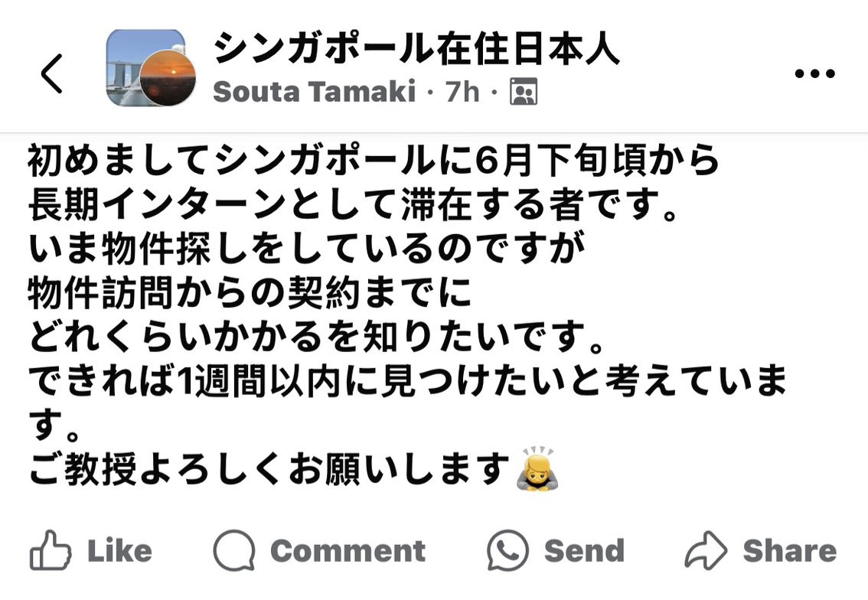
Task: Click the closing line ご教授よろしくお願いします
Action: (269, 468)
